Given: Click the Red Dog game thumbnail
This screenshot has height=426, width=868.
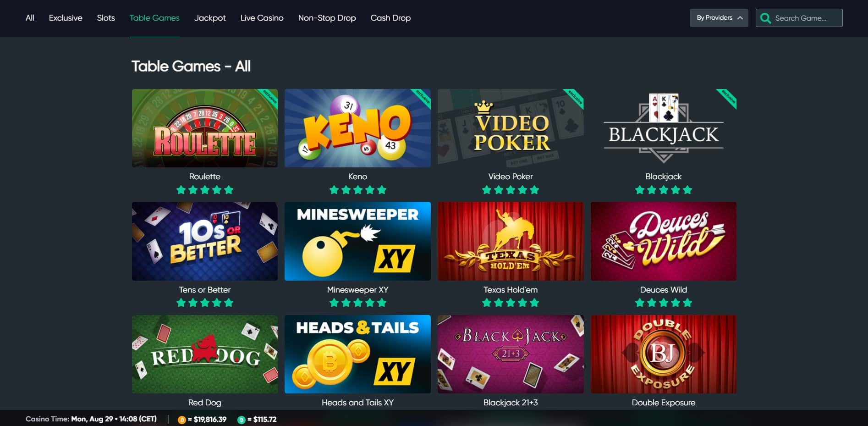Looking at the screenshot, I should click(x=204, y=354).
